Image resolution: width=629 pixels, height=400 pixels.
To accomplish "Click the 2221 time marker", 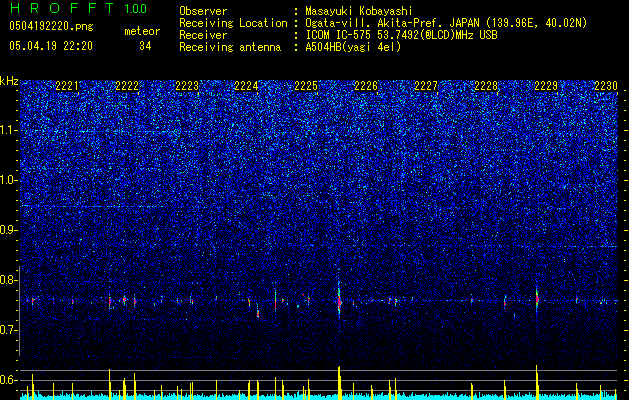I will point(67,86).
